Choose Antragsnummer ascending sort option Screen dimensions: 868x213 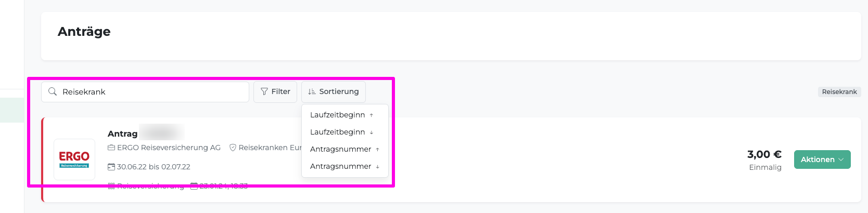point(344,149)
